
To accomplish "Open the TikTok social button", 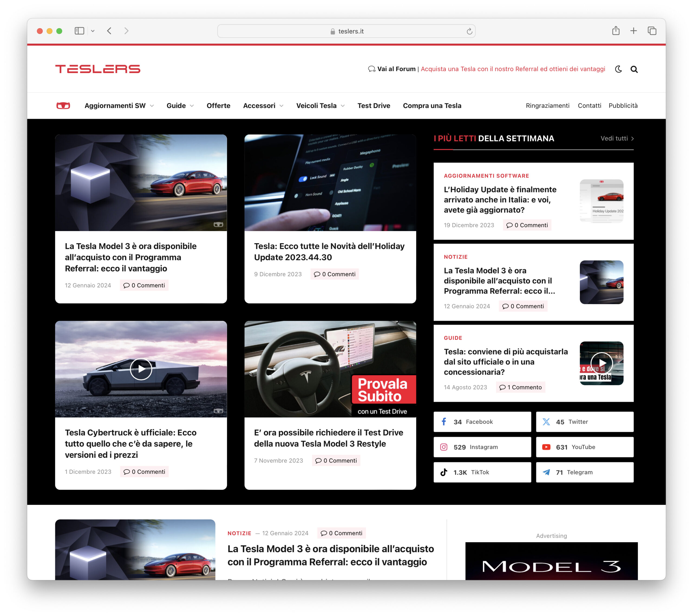I will (482, 472).
